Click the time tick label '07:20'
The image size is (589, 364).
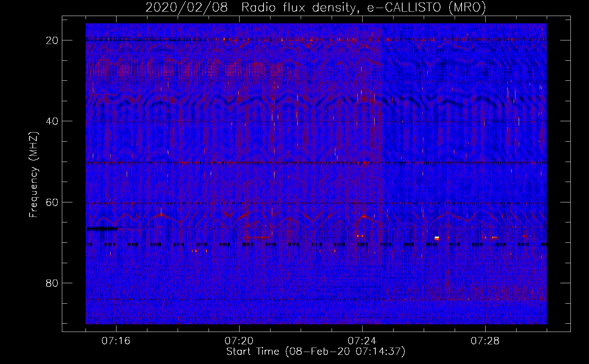click(x=239, y=341)
